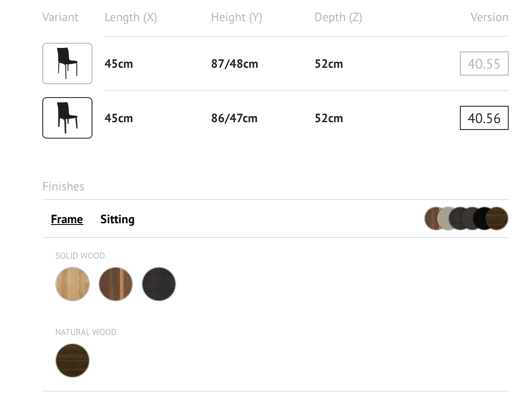Image resolution: width=532 pixels, height=405 pixels.
Task: Click the 87/48cm height value
Action: tap(234, 64)
